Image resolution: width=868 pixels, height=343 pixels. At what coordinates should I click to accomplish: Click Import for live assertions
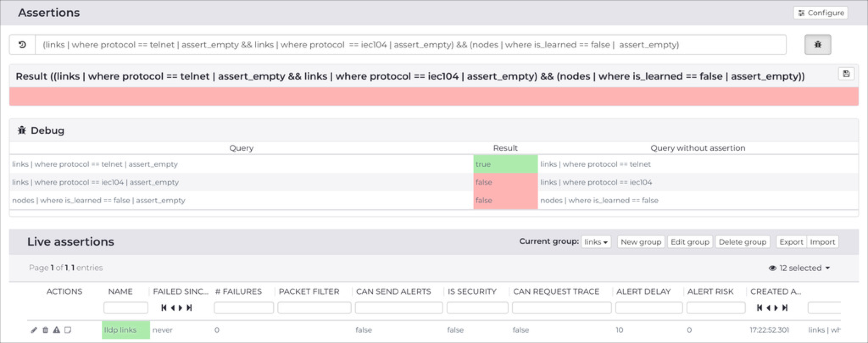[822, 242]
